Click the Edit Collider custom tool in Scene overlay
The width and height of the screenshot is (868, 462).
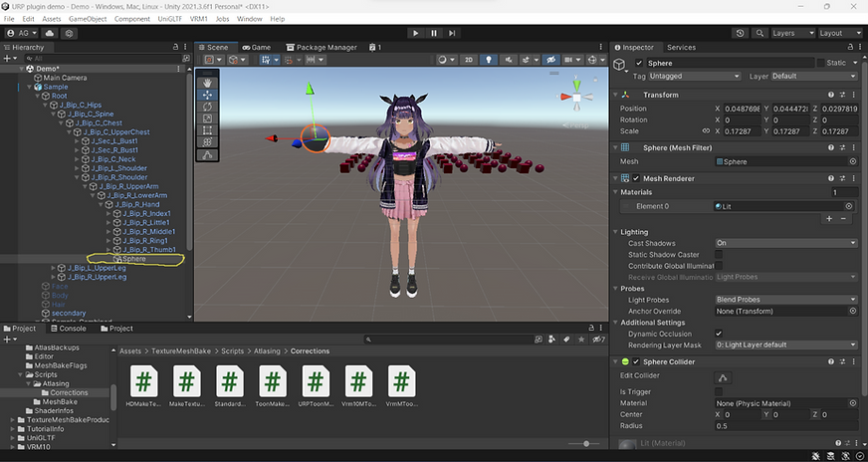(207, 155)
